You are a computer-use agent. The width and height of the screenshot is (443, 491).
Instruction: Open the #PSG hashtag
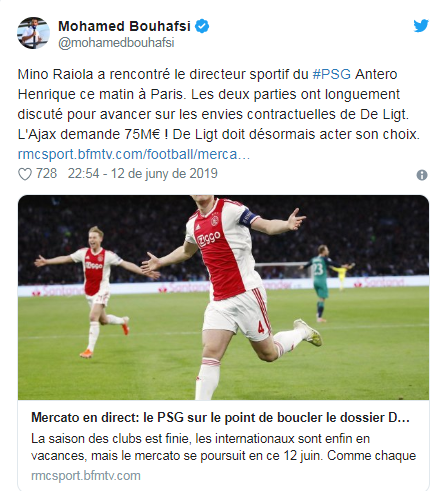(x=332, y=74)
